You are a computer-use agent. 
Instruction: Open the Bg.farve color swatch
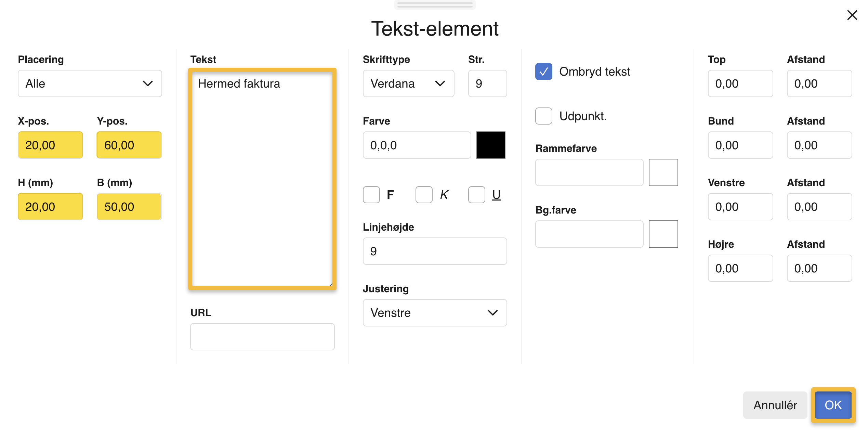pos(663,234)
